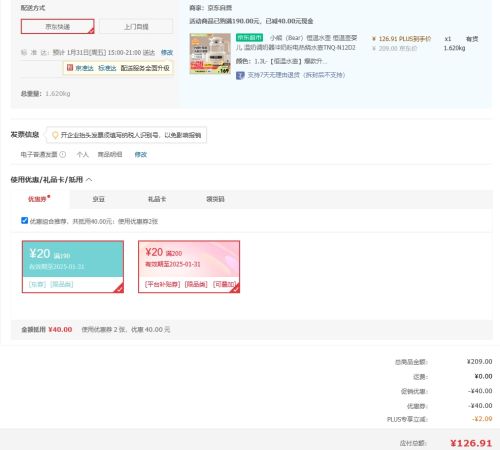Collapse the 使用优惠/礼品卡/抵用 section chevron
The image size is (500, 450).
pos(89,180)
